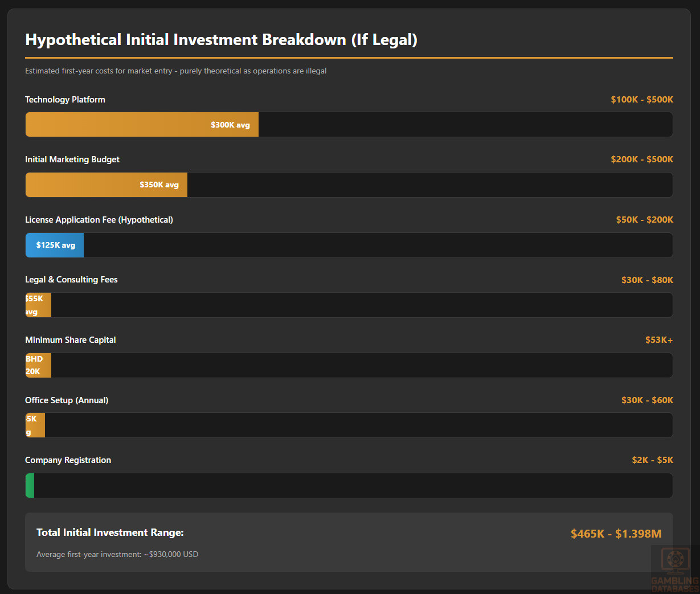Click the Initial Marketing Budget $350K bar
The image size is (700, 594).
click(107, 185)
